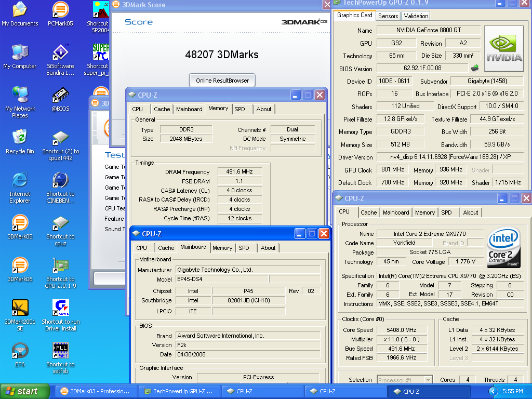Click the Manufacturer field Gigabyte Technology Co., Ltd.
Viewport: 532px width, 399px height.
[248, 270]
